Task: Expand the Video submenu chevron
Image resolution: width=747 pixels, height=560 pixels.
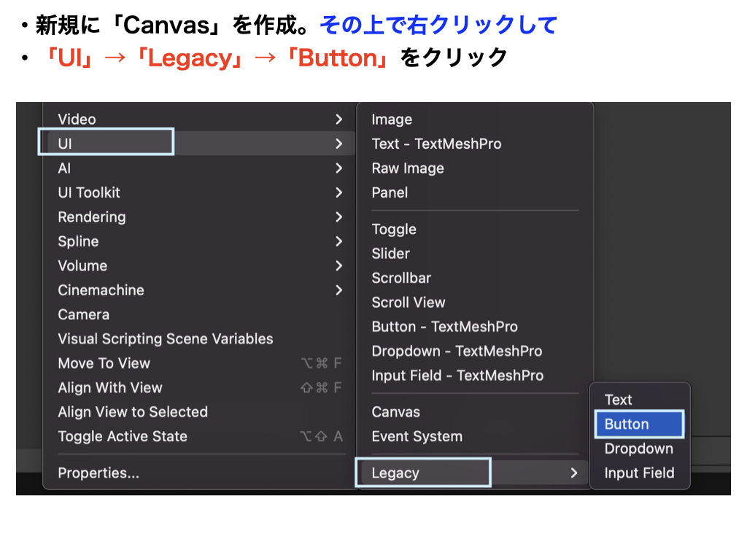Action: coord(338,119)
